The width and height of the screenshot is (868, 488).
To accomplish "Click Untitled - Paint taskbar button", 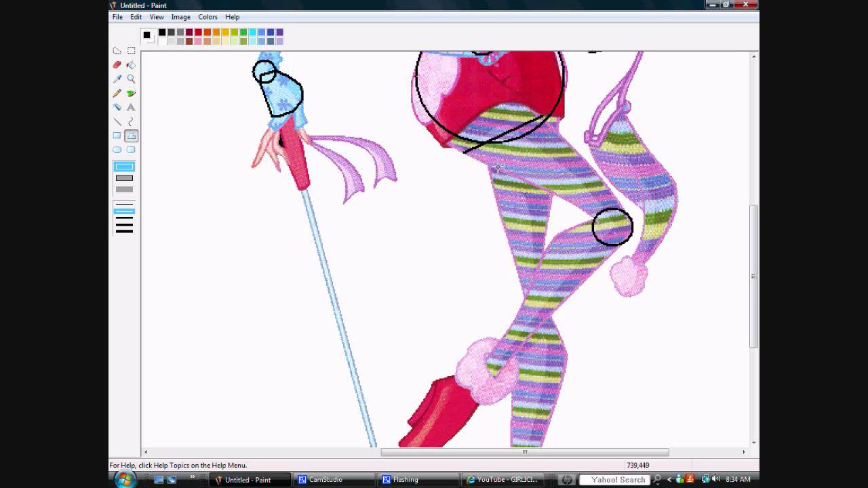I will 249,480.
